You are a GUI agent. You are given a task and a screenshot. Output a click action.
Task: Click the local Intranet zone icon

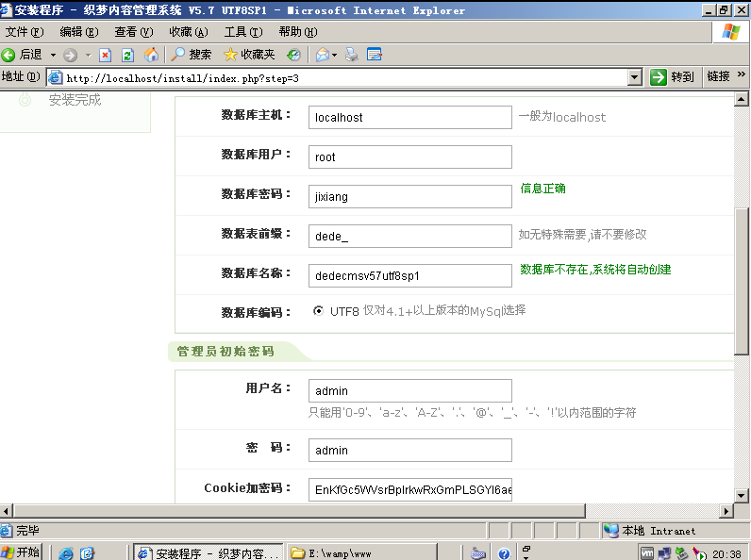[610, 531]
